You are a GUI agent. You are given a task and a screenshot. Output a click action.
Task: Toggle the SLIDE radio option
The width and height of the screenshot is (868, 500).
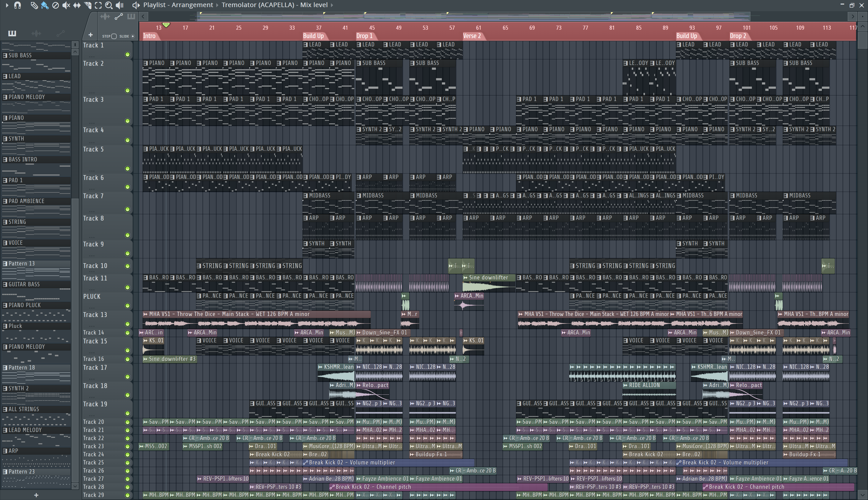(x=133, y=36)
